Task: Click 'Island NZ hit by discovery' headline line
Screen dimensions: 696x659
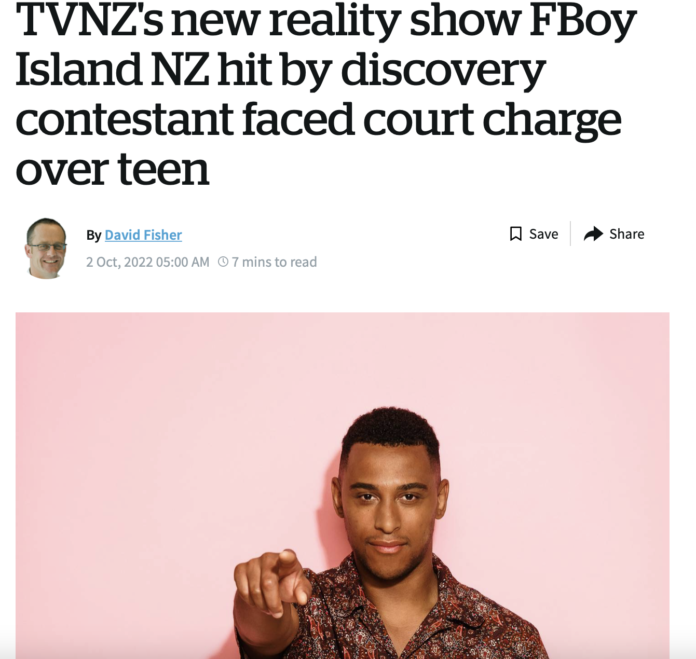Action: pyautogui.click(x=280, y=70)
